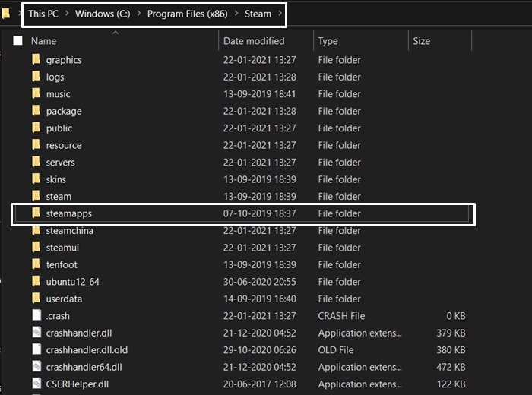Click the resource folder icon
The width and height of the screenshot is (532, 395).
click(x=36, y=144)
